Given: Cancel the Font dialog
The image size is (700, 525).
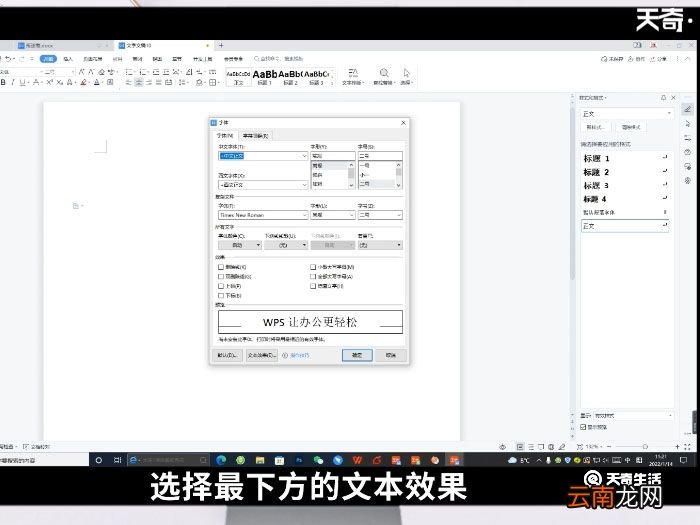Looking at the screenshot, I should pyautogui.click(x=391, y=355).
